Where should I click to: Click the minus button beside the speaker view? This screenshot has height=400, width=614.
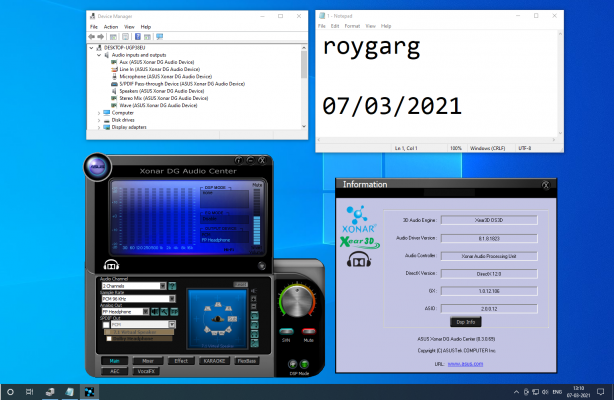pyautogui.click(x=254, y=306)
